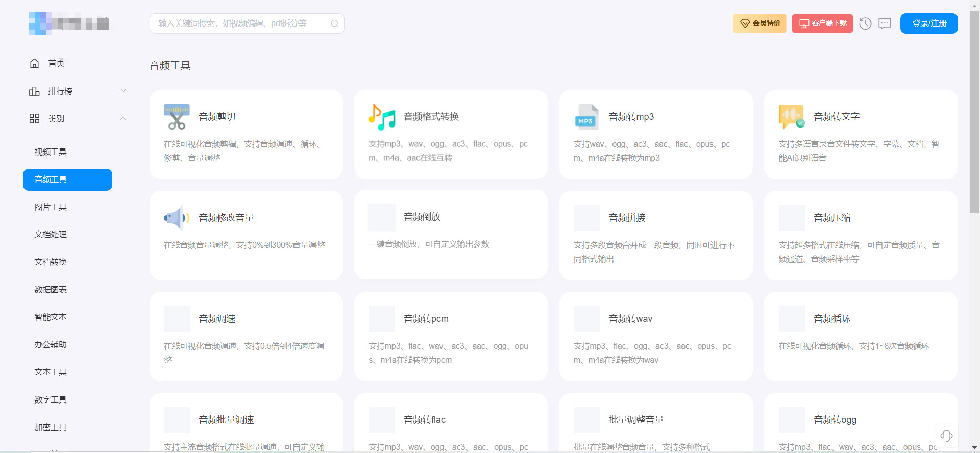Click the 音频压缩 placeholder icon
The height and width of the screenshot is (453, 980).
[792, 218]
